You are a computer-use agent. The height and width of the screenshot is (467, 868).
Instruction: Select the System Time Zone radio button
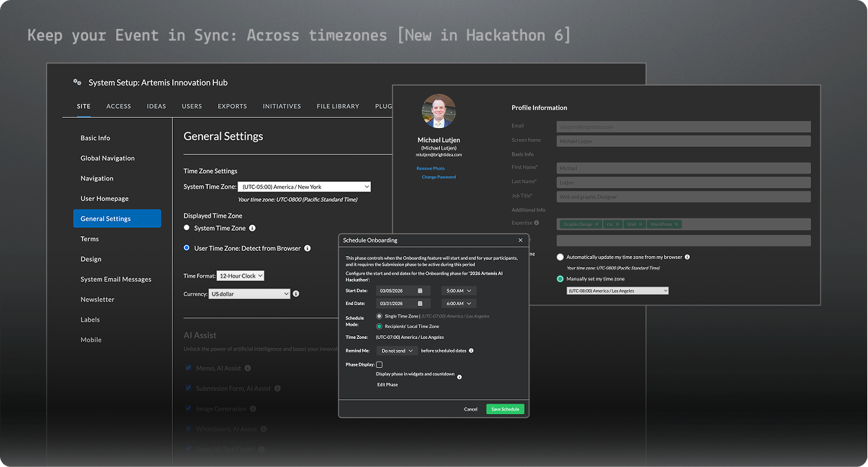coord(187,228)
